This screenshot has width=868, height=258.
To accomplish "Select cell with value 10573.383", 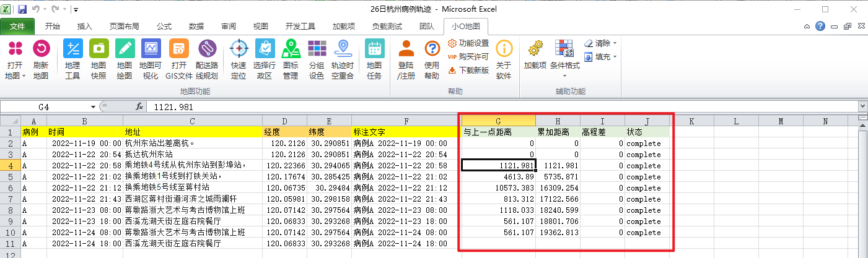I will click(498, 187).
